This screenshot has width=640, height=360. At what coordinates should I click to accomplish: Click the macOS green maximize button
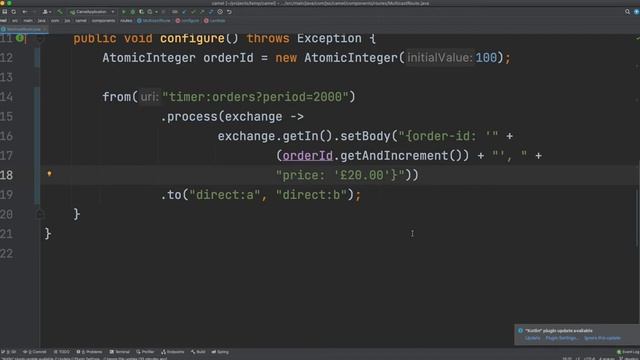(9, 3)
